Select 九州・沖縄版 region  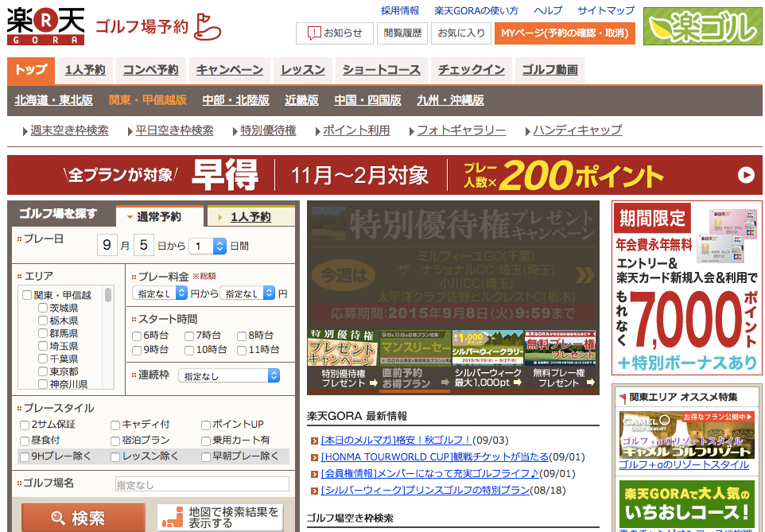(x=450, y=100)
